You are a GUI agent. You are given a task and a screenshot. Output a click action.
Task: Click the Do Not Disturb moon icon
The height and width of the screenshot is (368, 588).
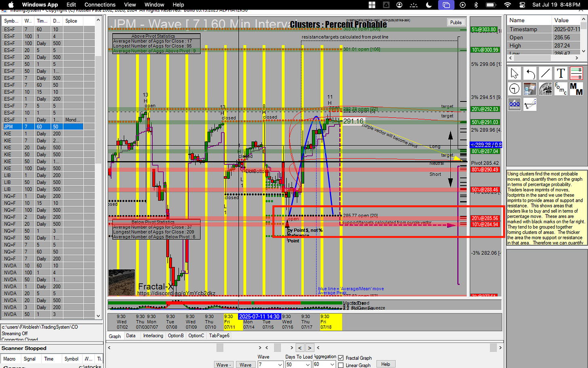click(429, 5)
